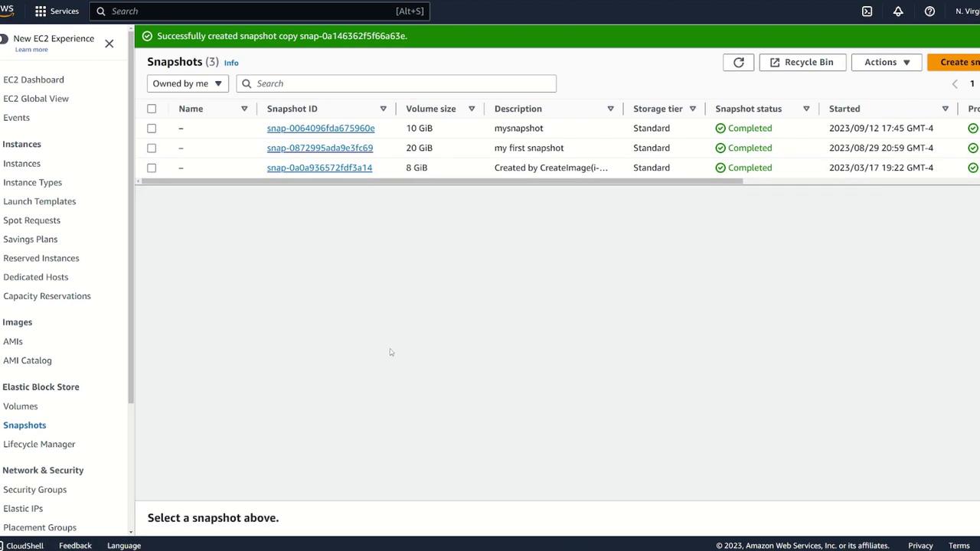Screen dimensions: 980x551
Task: Sort by Snapshot status column arrow
Action: [806, 109]
